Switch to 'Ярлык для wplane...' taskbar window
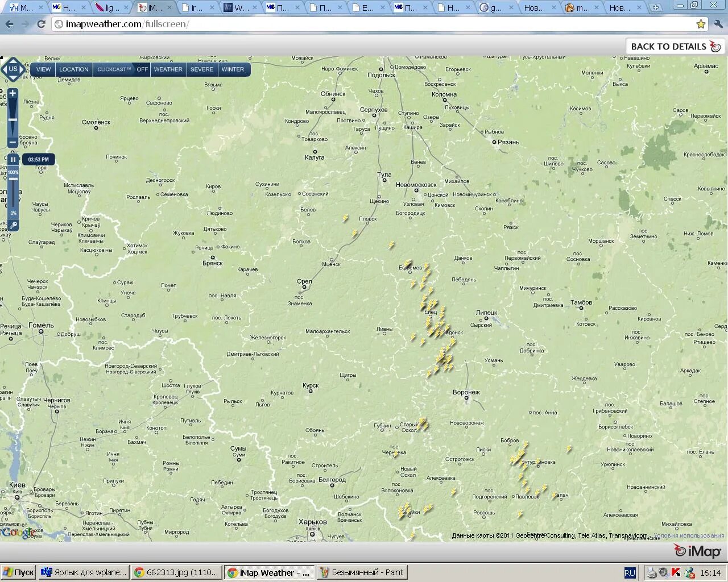728x582 pixels. 84,572
